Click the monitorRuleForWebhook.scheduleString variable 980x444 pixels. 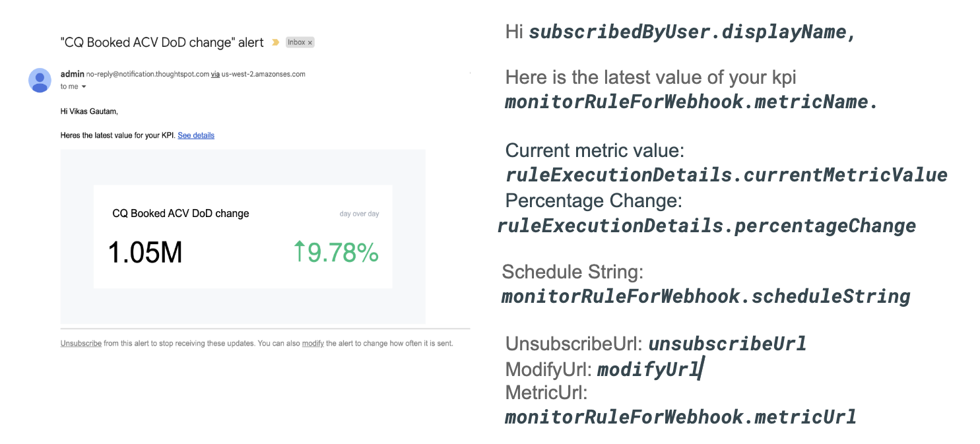[706, 296]
